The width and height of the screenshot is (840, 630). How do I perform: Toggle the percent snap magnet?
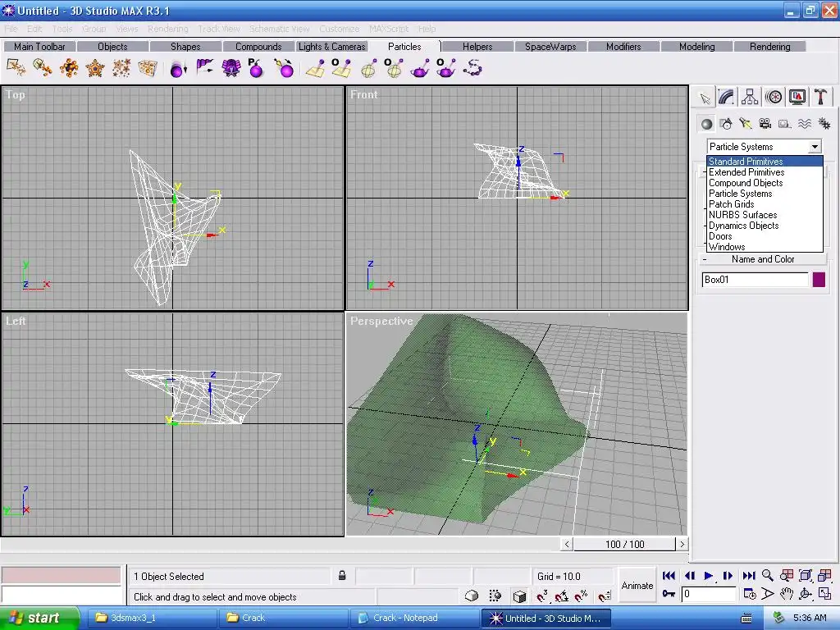click(x=582, y=596)
